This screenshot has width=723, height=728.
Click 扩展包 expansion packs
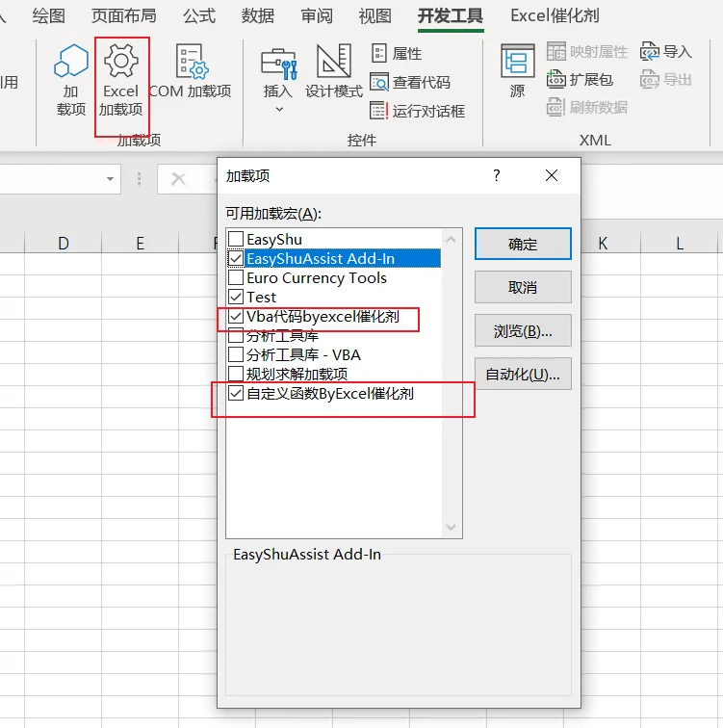[x=581, y=79]
